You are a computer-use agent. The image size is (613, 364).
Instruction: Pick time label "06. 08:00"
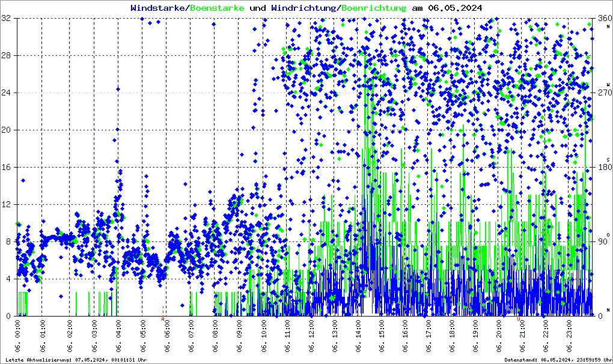[x=215, y=336]
